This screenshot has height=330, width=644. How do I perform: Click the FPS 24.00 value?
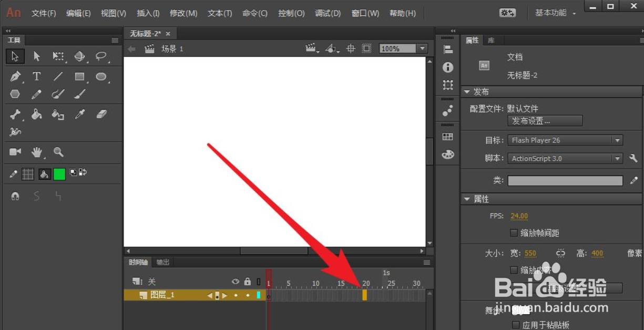pos(519,216)
